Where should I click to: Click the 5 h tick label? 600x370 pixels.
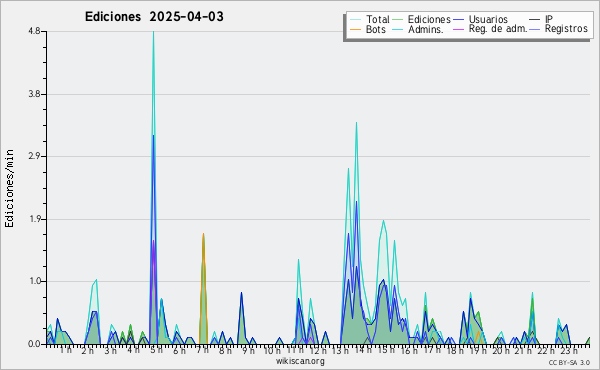[156, 350]
